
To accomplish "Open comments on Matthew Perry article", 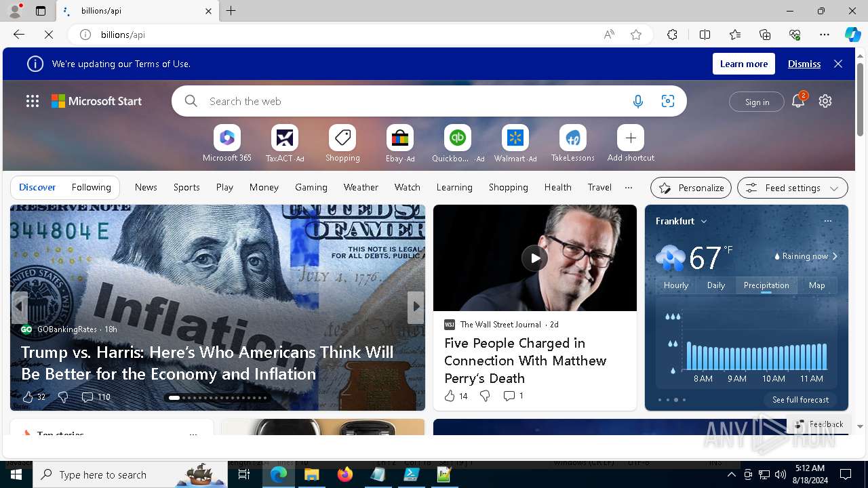I will tap(513, 396).
